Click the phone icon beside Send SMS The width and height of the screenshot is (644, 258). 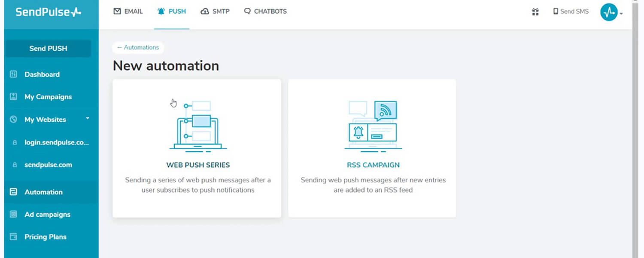(556, 12)
